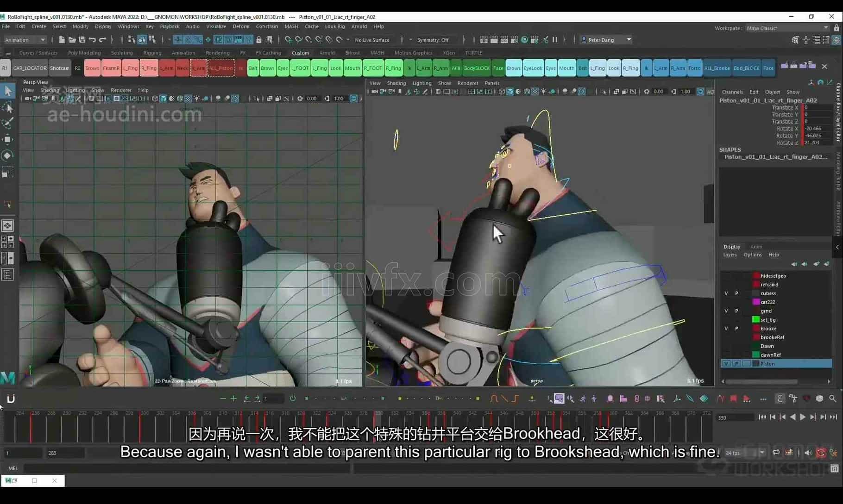This screenshot has width=843, height=504.
Task: Click the pause IPR render icon
Action: tap(555, 40)
